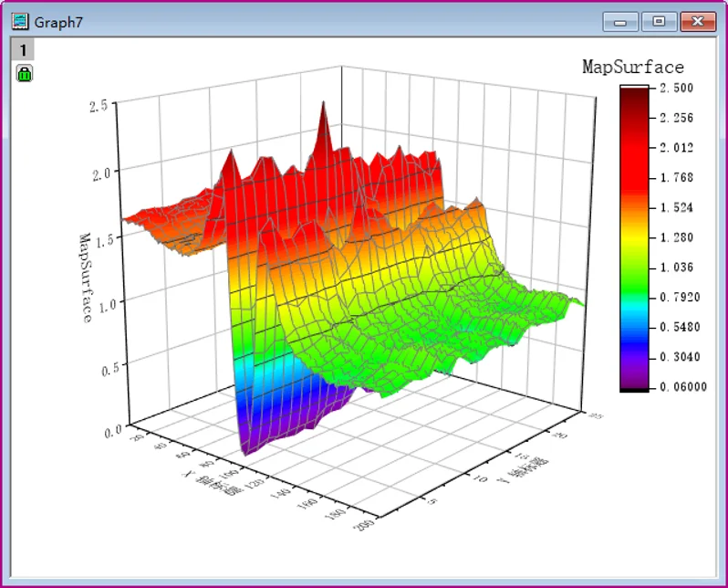The image size is (728, 588).
Task: Click the Graph7 window icon in title bar
Action: (x=20, y=21)
